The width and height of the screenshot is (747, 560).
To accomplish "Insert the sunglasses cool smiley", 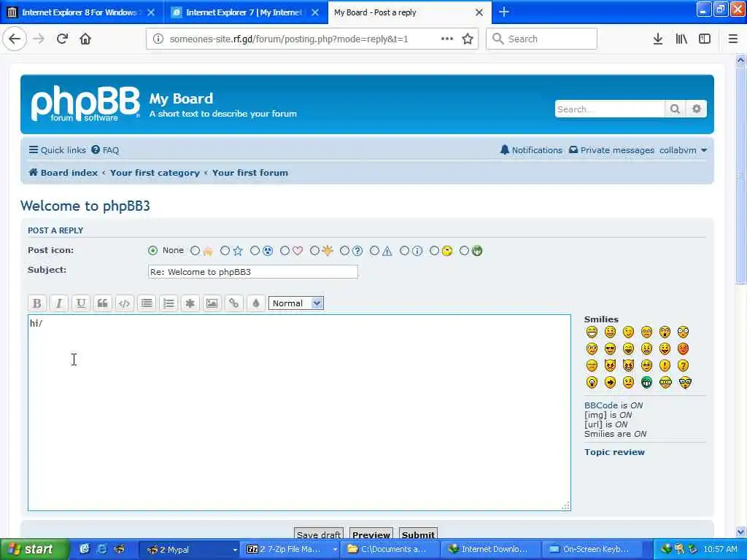I will click(610, 349).
